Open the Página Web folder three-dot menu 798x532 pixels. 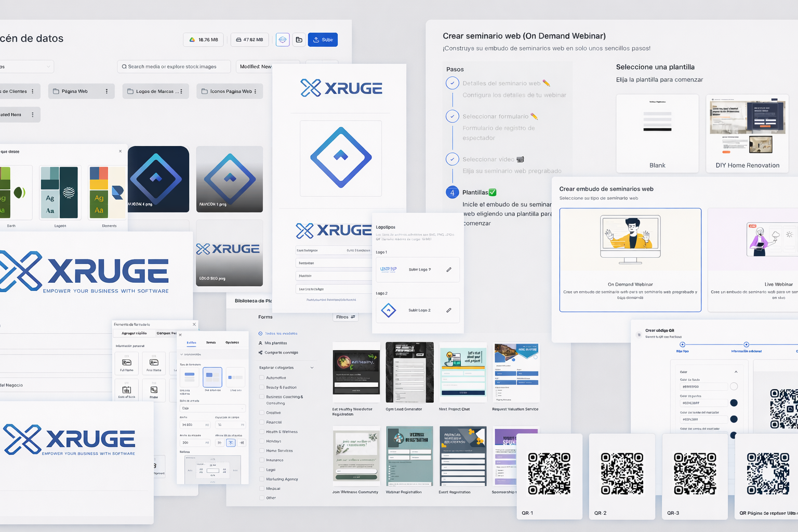[107, 91]
